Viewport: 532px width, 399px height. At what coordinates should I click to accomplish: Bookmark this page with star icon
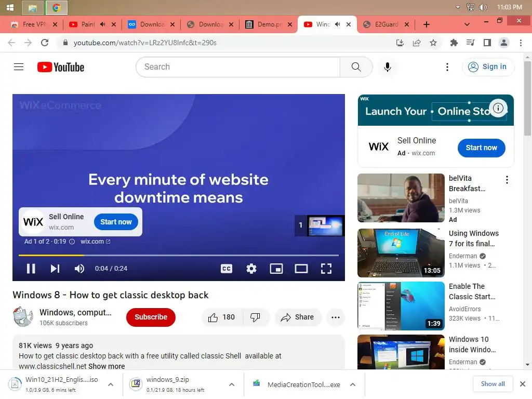tap(433, 43)
